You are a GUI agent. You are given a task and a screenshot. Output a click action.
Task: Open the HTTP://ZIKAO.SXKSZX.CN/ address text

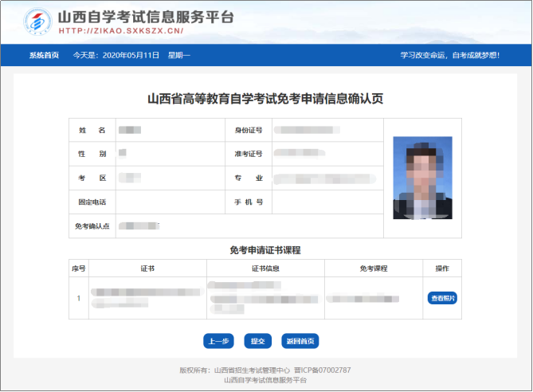(122, 32)
